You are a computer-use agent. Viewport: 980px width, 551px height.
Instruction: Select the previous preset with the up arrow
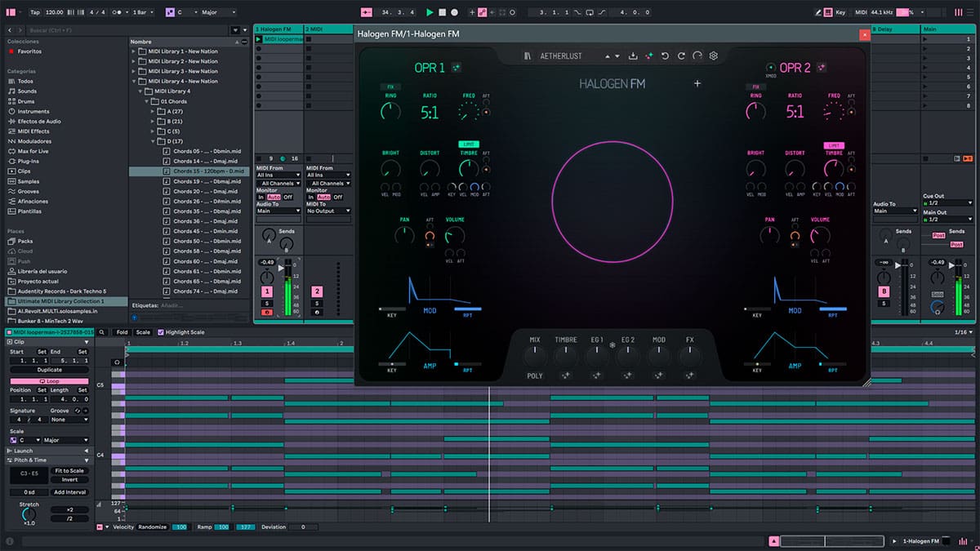[x=607, y=56]
